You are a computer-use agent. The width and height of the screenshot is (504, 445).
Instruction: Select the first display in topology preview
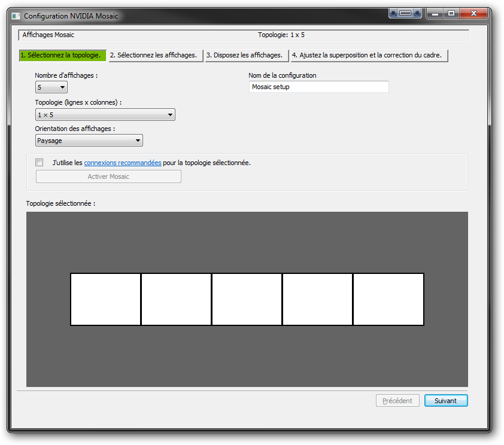coord(106,300)
